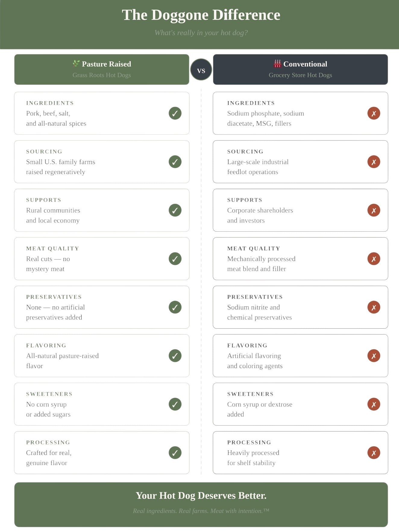The image size is (399, 532).
Task: Click the green checkmark on Small U.S. family farms
Action: coord(175,162)
